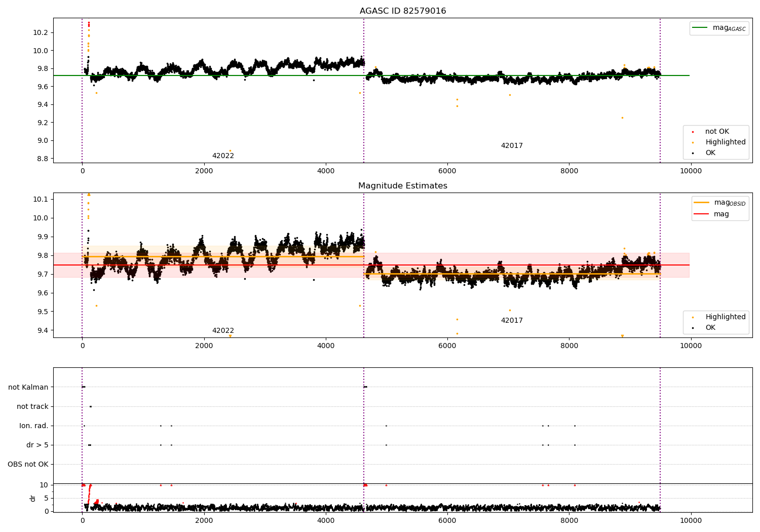Select the mag AGASC legend label
Screen dimensions: 760x532
point(729,28)
